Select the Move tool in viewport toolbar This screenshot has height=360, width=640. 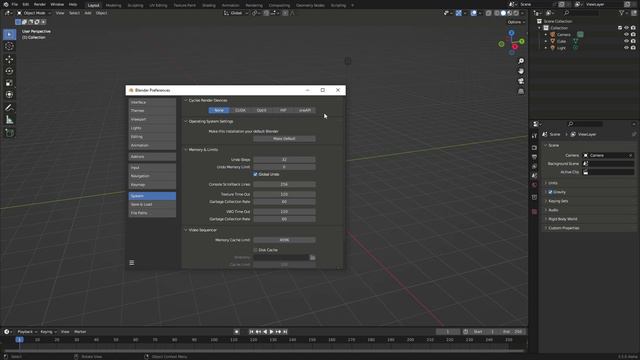9,59
